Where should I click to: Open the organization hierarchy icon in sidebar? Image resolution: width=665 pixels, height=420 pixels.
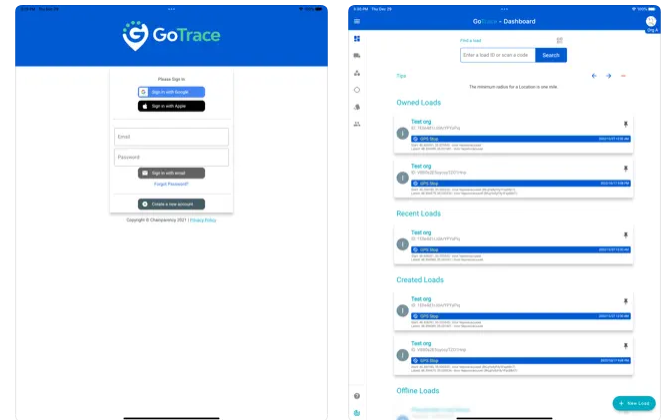click(x=357, y=73)
